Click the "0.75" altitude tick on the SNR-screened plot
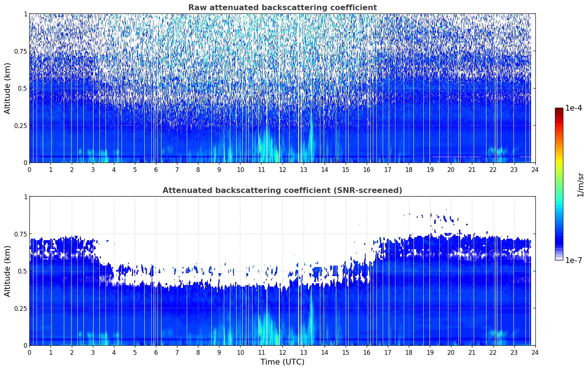This screenshot has width=588, height=370. point(20,234)
